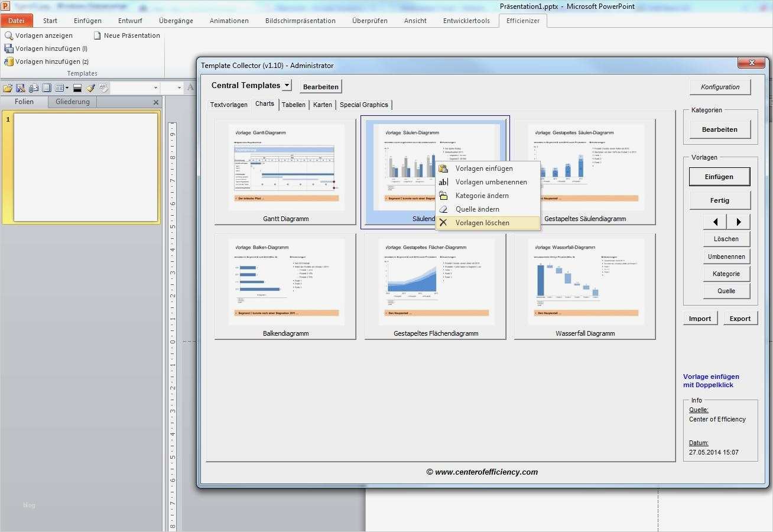This screenshot has height=532, width=773.
Task: Choose Kategorie ändern from the context menu
Action: pyautogui.click(x=488, y=196)
